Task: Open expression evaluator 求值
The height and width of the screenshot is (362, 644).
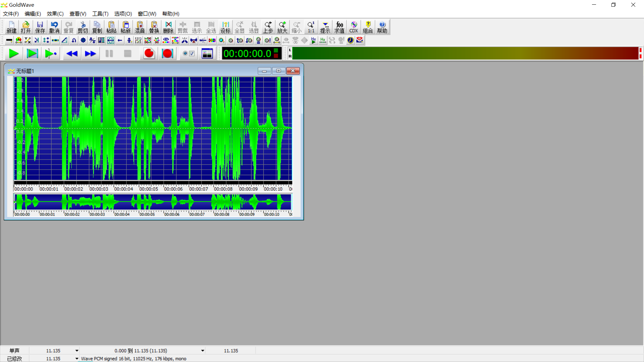Action: coord(339,27)
